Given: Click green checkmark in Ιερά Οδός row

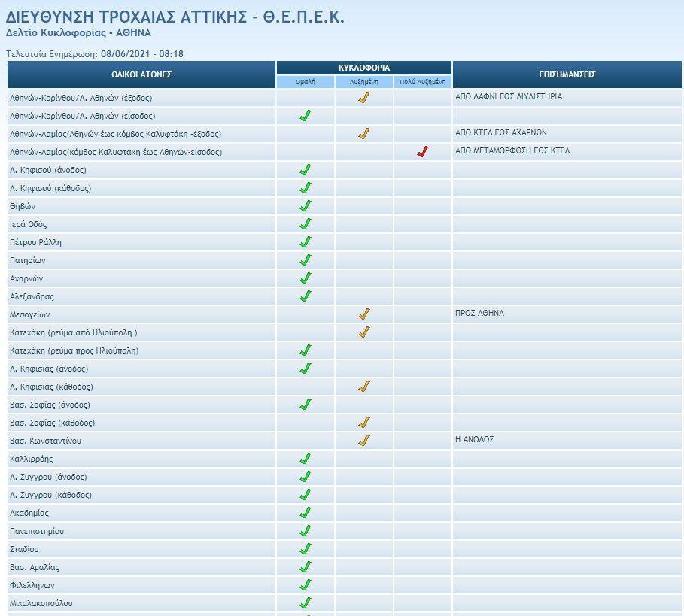Looking at the screenshot, I should pos(306,224).
